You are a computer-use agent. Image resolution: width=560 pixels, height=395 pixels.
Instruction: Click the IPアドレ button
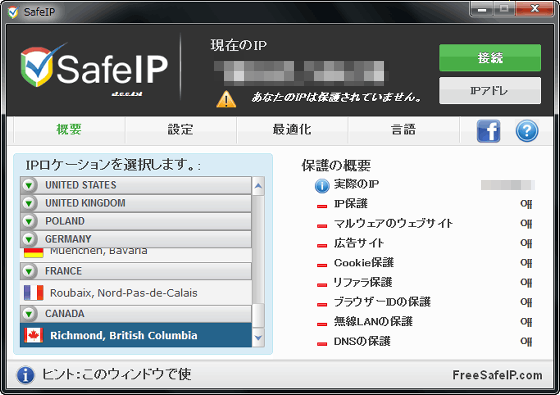pos(490,91)
